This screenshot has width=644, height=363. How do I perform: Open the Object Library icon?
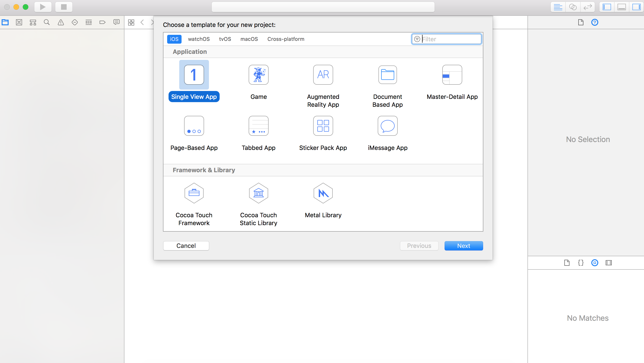point(595,263)
